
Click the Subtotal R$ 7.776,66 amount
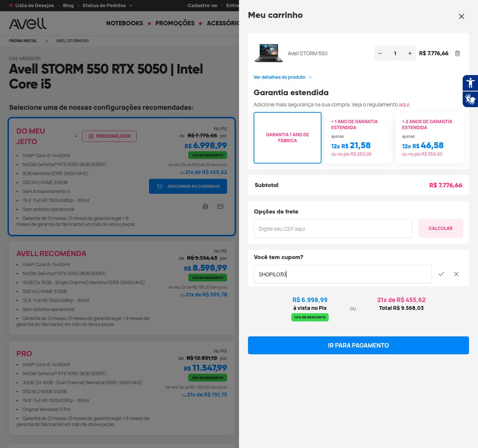pyautogui.click(x=446, y=185)
